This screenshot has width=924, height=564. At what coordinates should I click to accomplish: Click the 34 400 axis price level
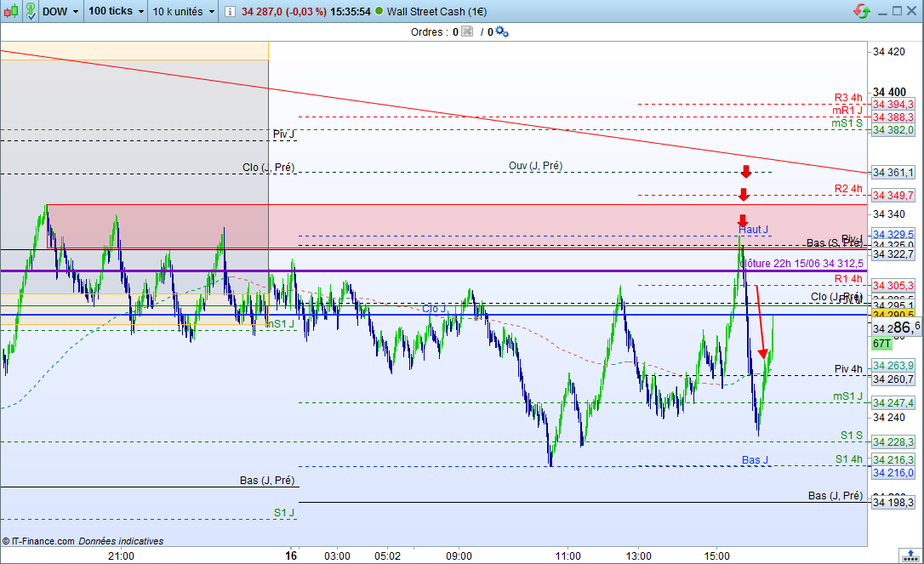point(889,92)
